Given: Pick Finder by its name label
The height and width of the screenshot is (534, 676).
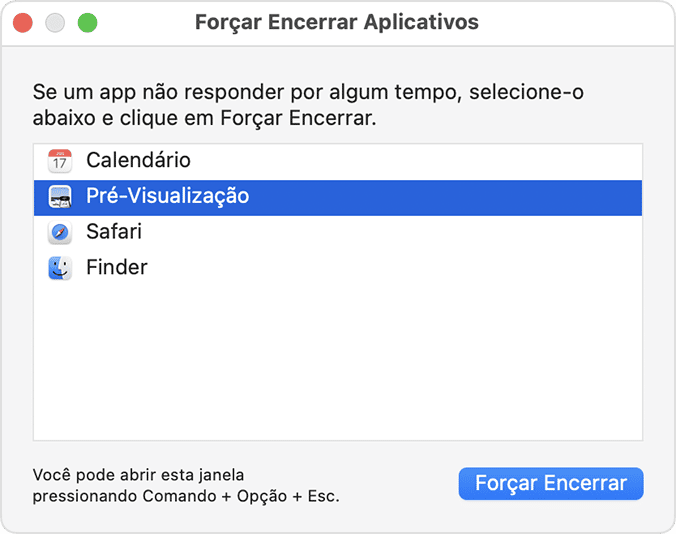Looking at the screenshot, I should coord(117,268).
